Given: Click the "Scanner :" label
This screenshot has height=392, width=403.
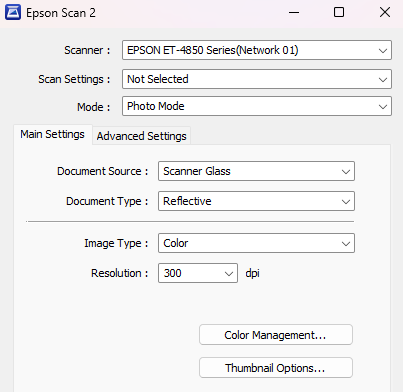Looking at the screenshot, I should (87, 50).
